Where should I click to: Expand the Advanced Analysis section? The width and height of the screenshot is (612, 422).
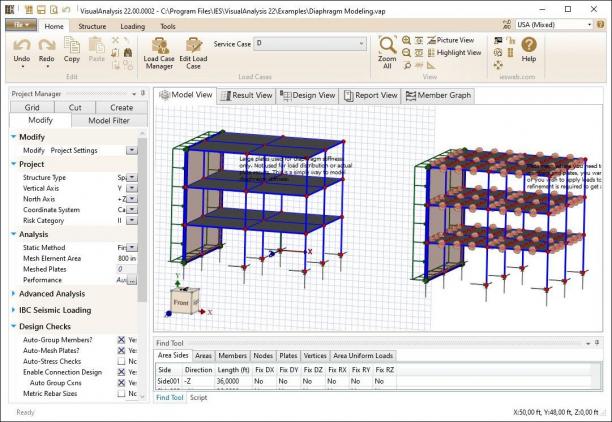pos(52,294)
